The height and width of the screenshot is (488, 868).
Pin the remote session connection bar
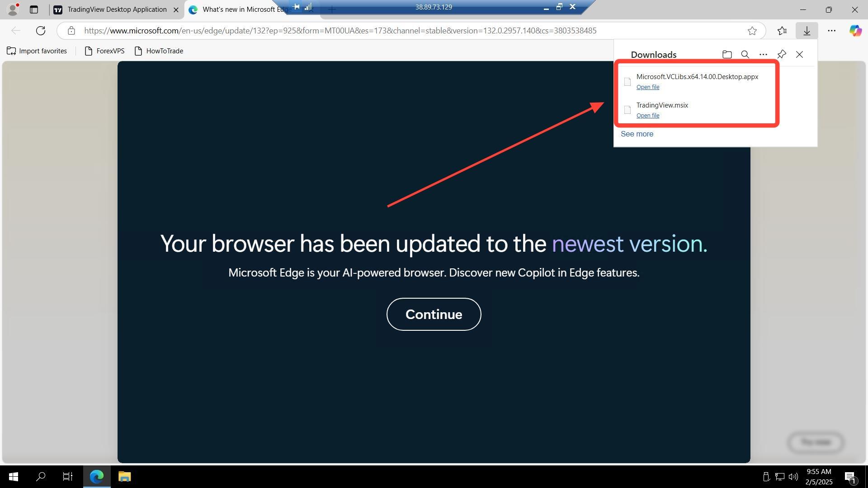click(297, 7)
